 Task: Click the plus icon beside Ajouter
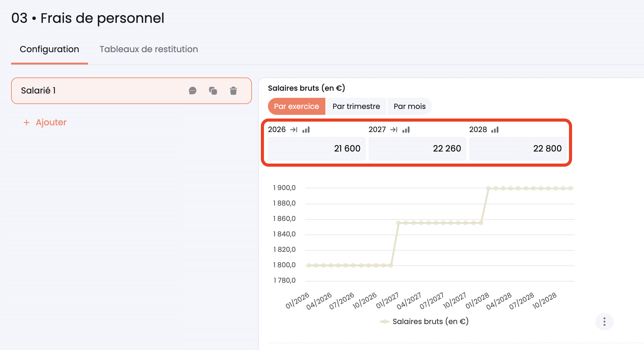[x=27, y=123]
